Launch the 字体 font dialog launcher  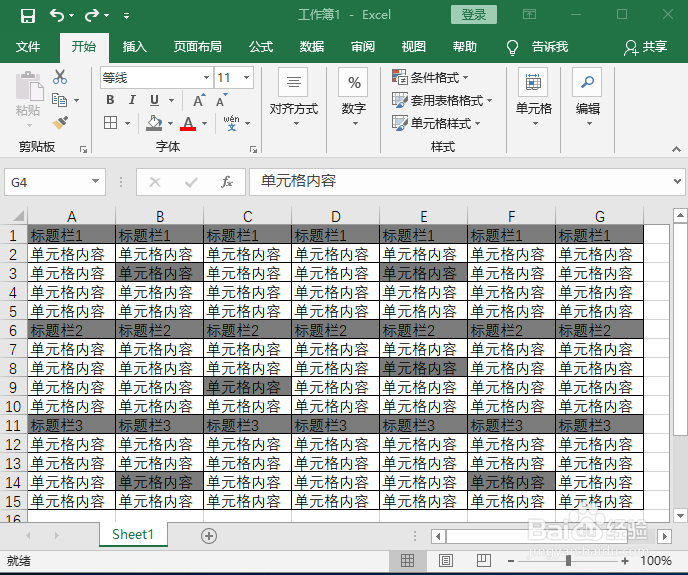253,150
